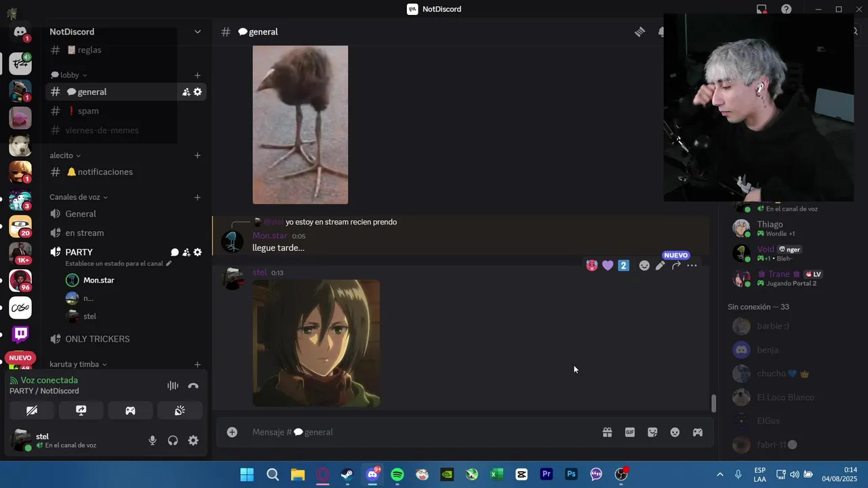Toggle the purple heart reaction
This screenshot has width=868, height=488.
click(x=608, y=266)
